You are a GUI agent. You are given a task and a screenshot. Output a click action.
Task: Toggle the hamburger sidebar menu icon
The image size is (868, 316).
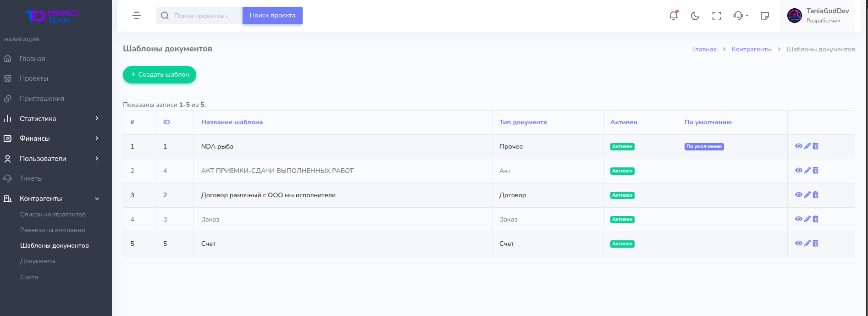coord(137,16)
